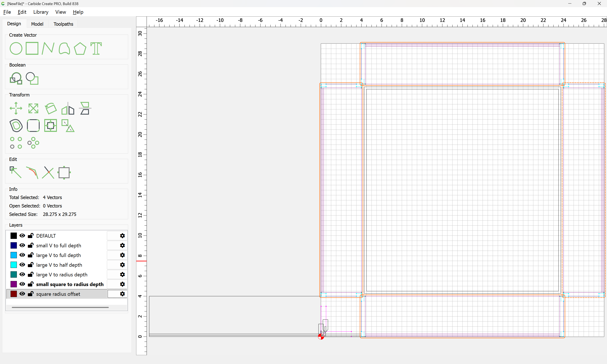
Task: Open the Library menu
Action: [41, 12]
